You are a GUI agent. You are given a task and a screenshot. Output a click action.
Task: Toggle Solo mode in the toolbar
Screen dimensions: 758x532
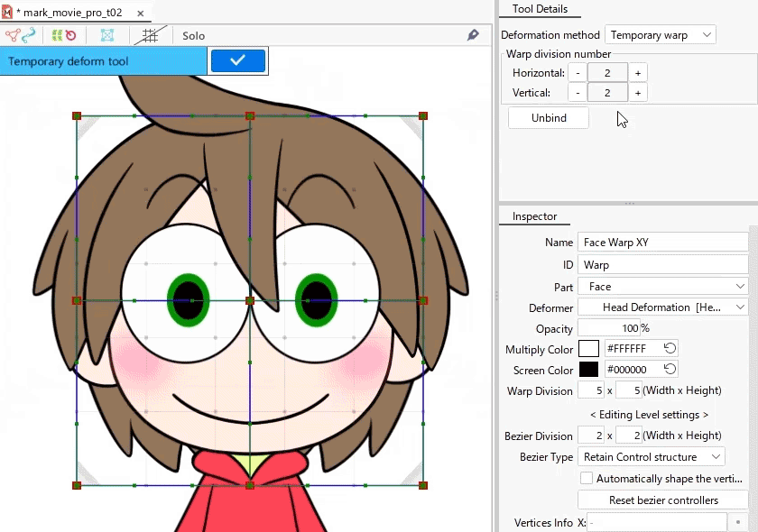[193, 36]
